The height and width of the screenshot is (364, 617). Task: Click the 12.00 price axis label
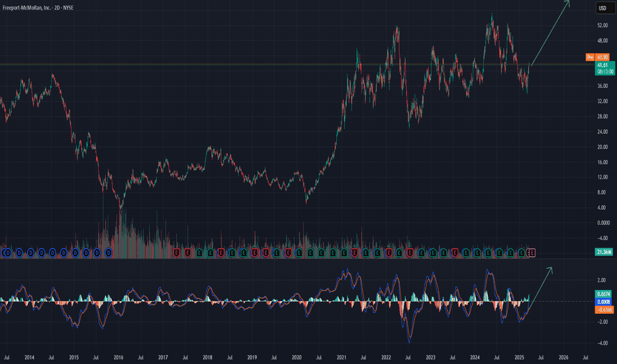(x=602, y=177)
